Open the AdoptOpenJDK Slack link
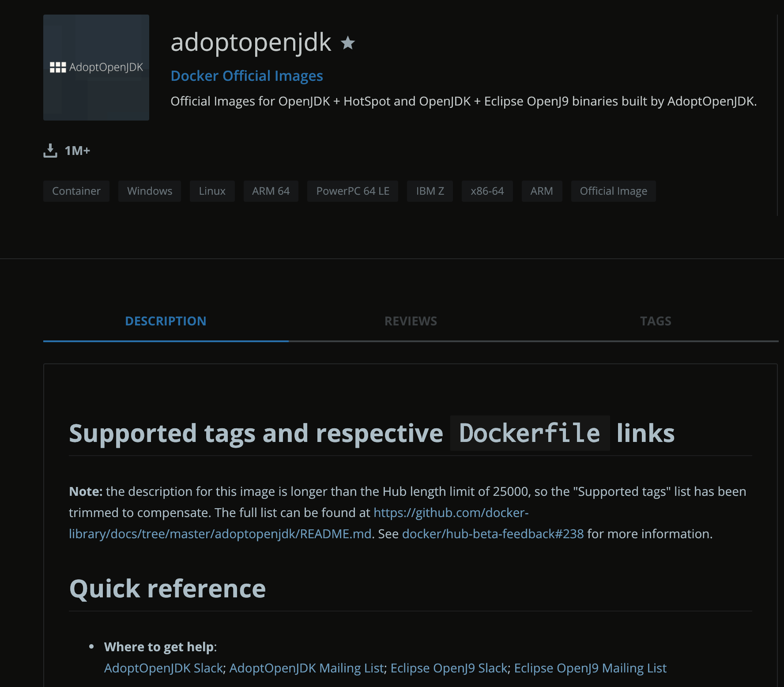 tap(164, 668)
